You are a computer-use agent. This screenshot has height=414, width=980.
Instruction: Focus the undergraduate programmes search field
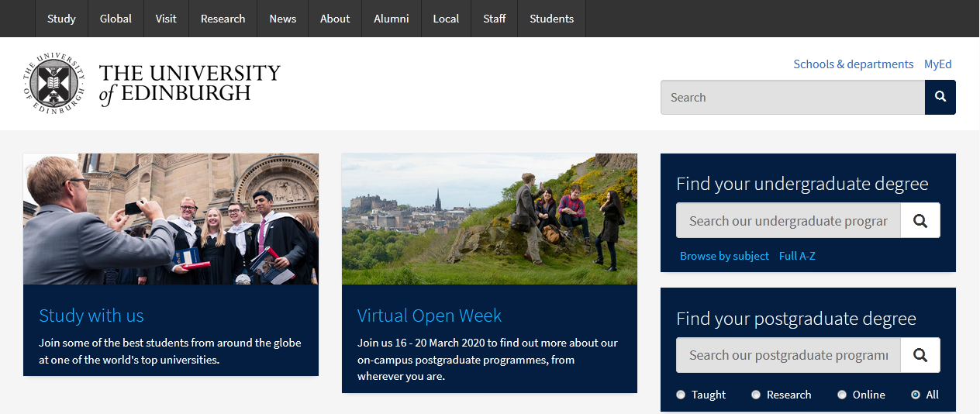pyautogui.click(x=788, y=220)
